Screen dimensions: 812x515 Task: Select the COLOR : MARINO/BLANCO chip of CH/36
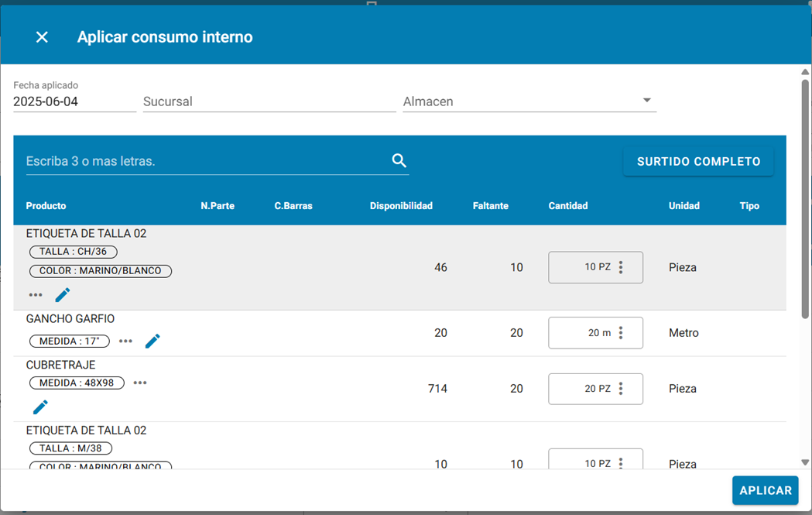tap(101, 271)
